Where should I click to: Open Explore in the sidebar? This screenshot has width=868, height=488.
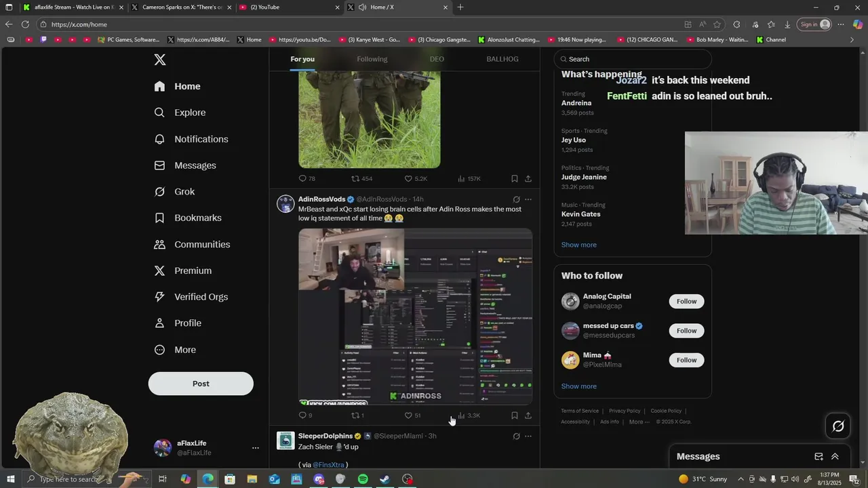click(180, 113)
